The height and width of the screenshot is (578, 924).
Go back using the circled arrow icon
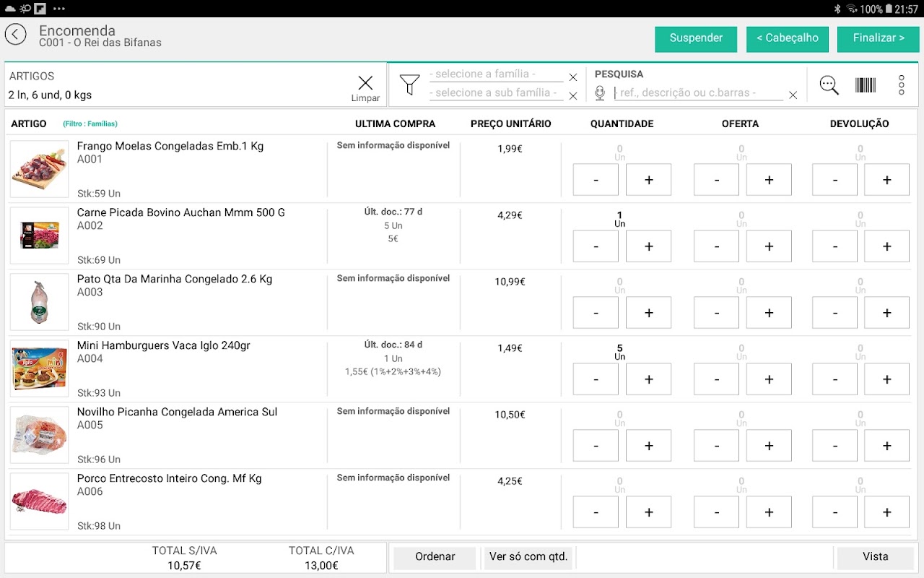15,34
